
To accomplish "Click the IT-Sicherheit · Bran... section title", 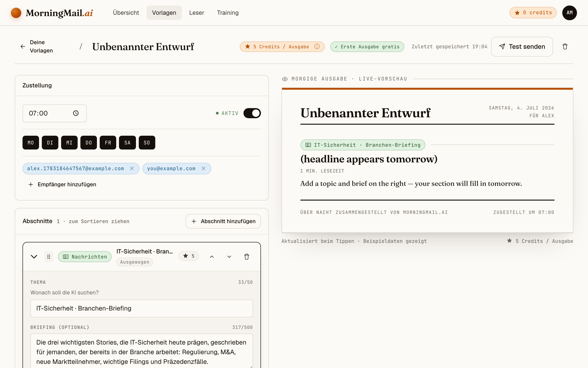I will 144,251.
